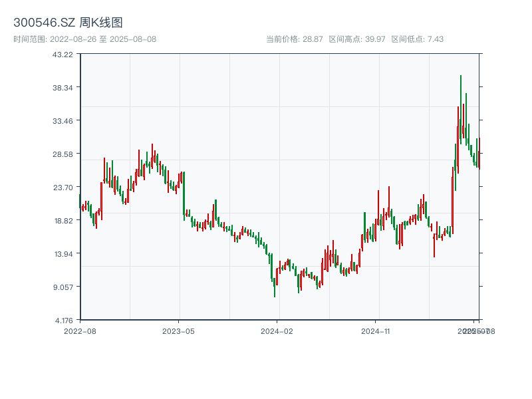Click the 9.057 y-axis label
The image size is (532, 399).
coord(63,287)
